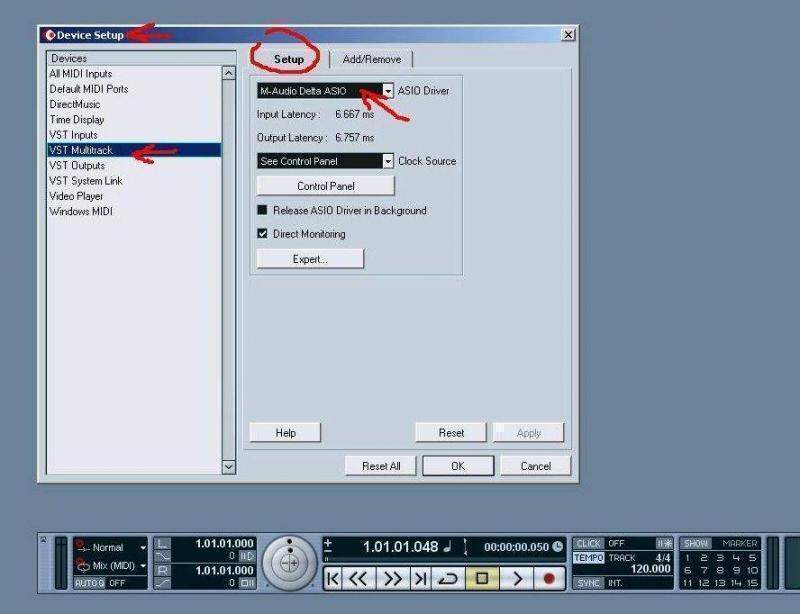Toggle the Cycle loop transport button
Viewport: 800px width, 614px height.
(x=448, y=579)
